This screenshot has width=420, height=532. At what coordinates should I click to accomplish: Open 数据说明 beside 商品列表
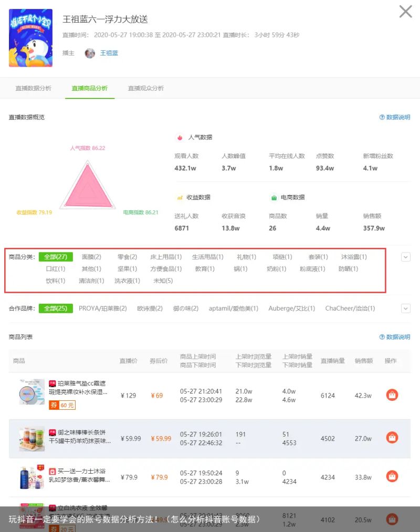pyautogui.click(x=394, y=337)
